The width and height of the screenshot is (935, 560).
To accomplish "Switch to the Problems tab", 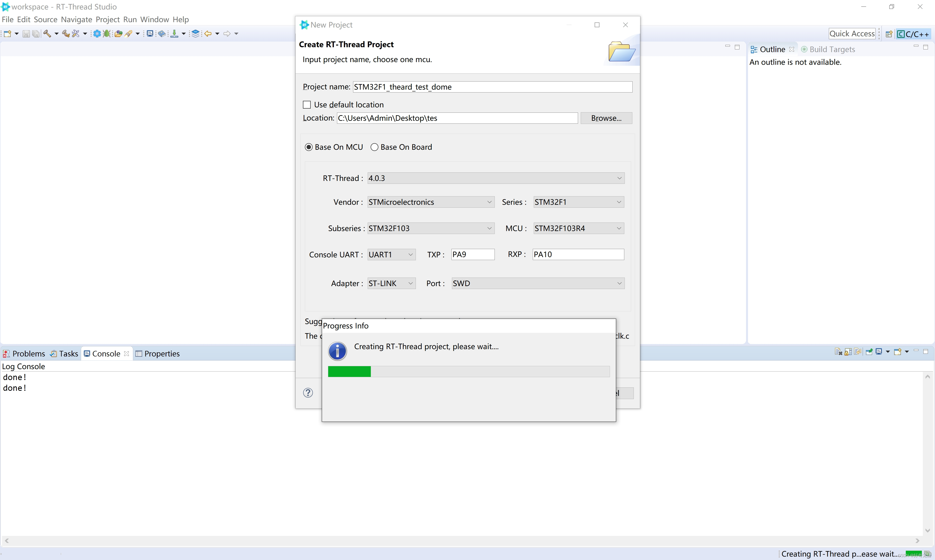I will pos(24,354).
